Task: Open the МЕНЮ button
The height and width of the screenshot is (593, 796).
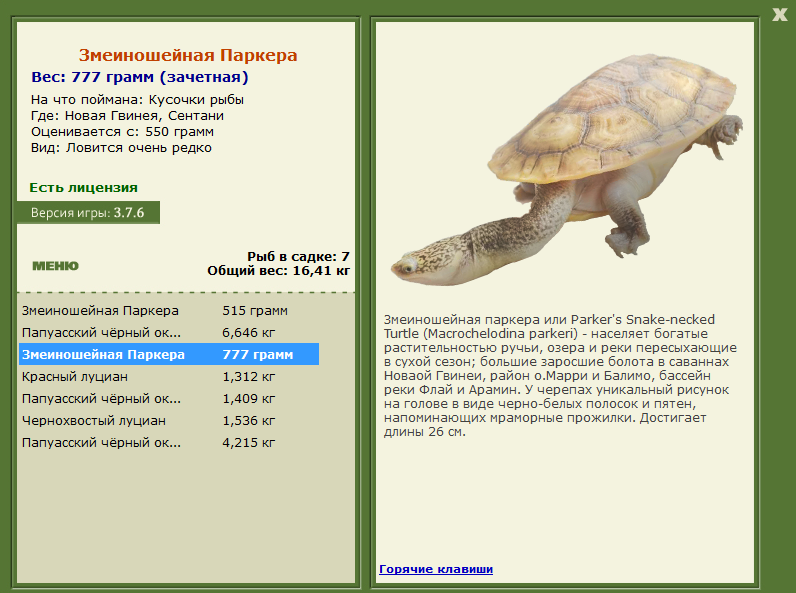Action: tap(55, 266)
